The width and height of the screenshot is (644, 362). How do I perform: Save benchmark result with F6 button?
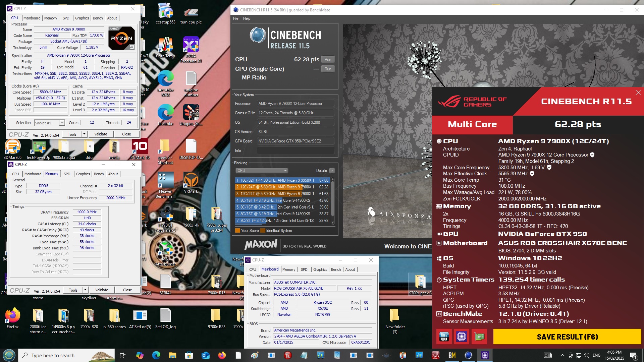(x=567, y=337)
